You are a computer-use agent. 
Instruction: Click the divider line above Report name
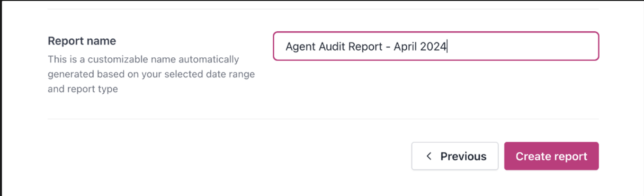click(x=323, y=9)
